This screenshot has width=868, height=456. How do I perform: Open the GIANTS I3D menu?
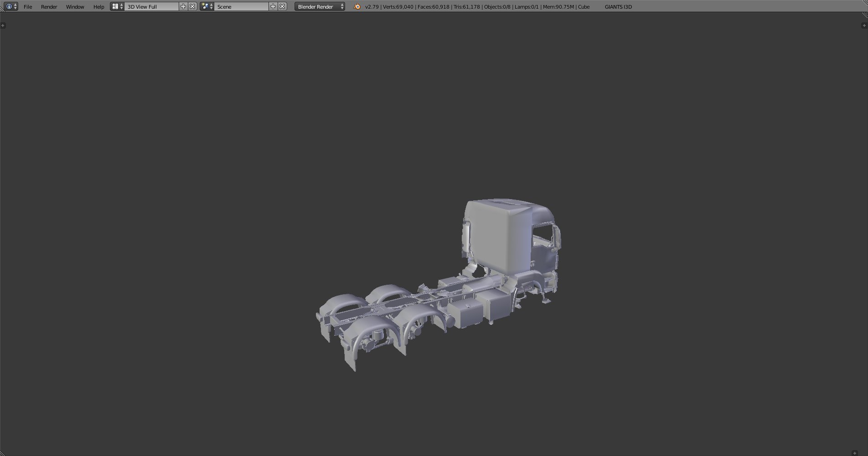click(x=618, y=7)
